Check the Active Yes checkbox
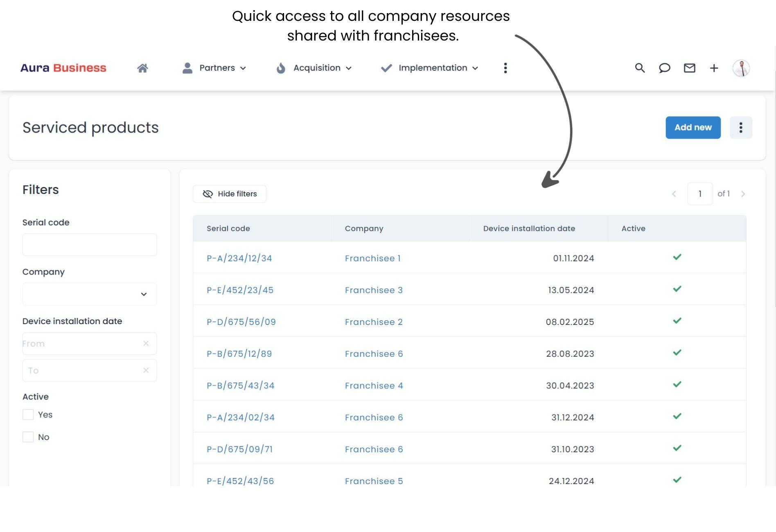The image size is (776, 532). coord(28,415)
